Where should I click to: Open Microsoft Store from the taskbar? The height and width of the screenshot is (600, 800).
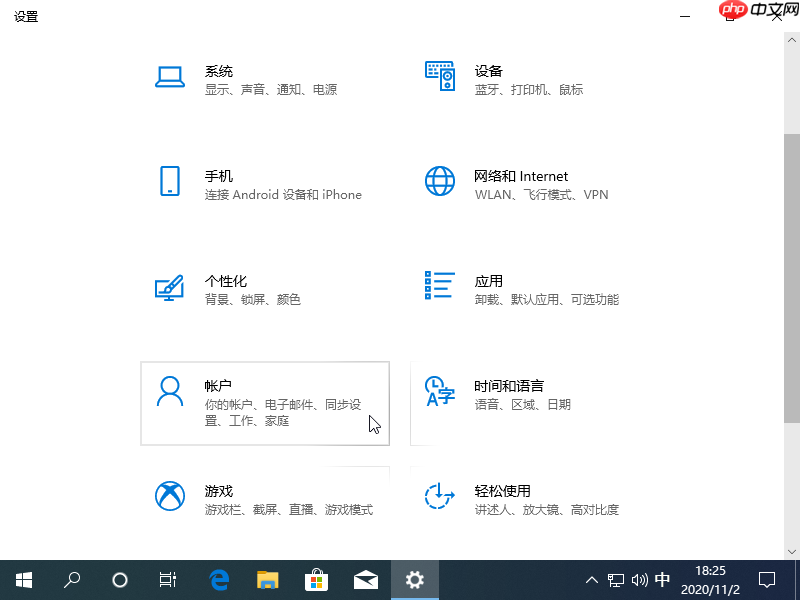pyautogui.click(x=316, y=579)
